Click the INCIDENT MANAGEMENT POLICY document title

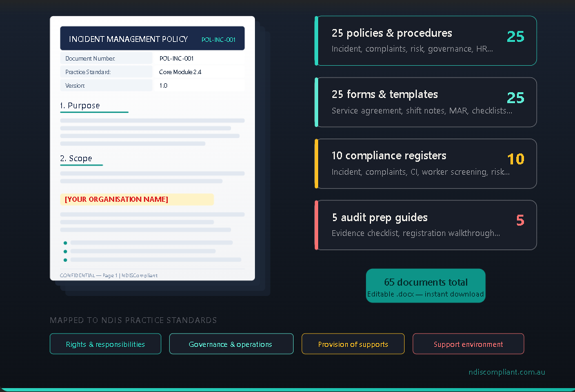(128, 39)
